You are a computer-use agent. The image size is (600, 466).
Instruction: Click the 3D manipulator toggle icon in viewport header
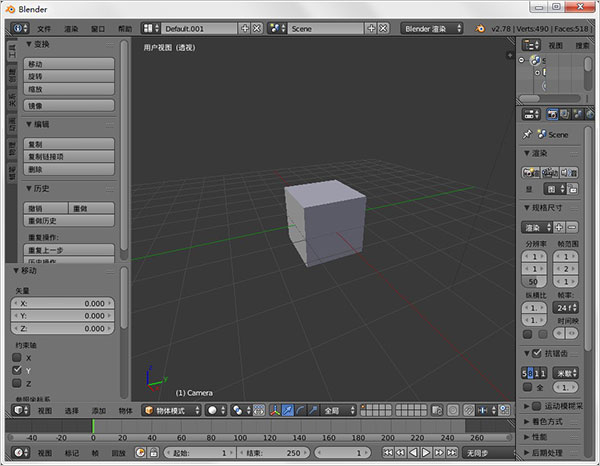pyautogui.click(x=274, y=410)
